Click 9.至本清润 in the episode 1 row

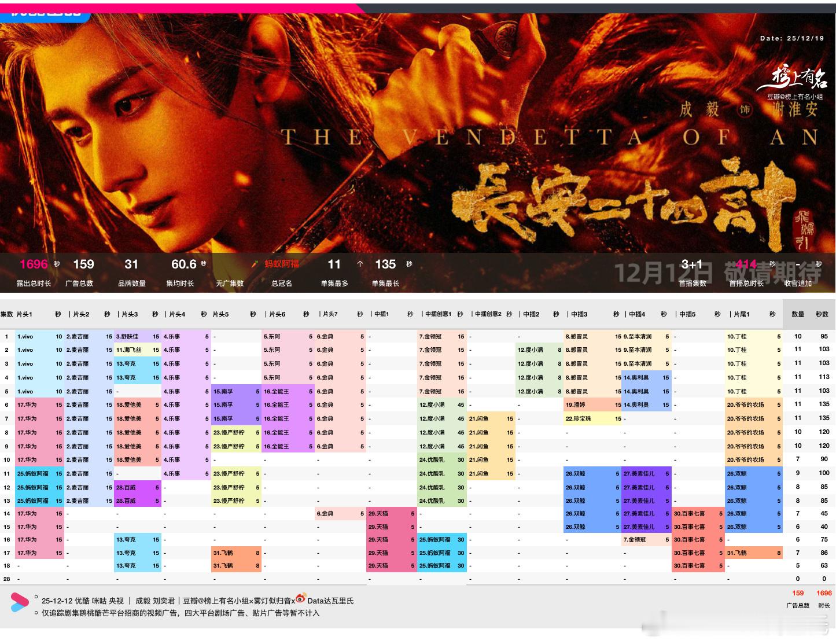coord(647,336)
